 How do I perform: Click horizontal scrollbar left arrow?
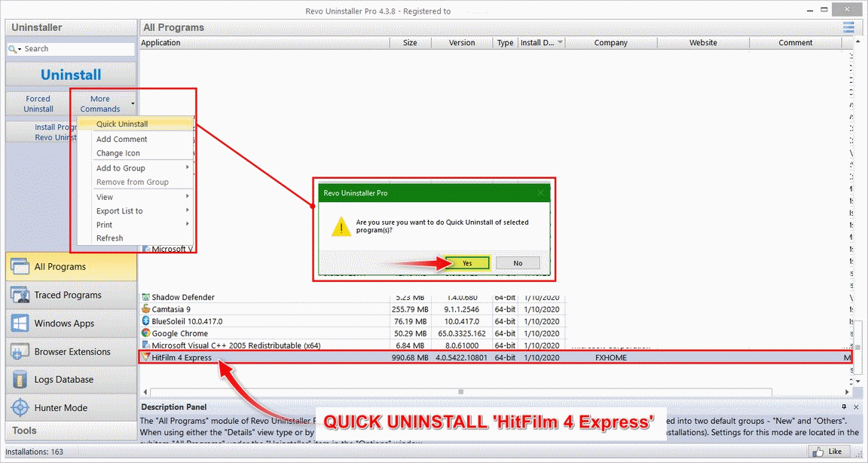[x=145, y=391]
